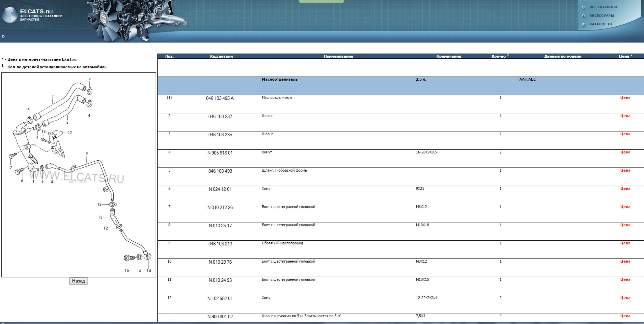Click Цена link for Маслоотделитель 046 103 495 A
Screen dimensions: 644x324
coord(625,98)
